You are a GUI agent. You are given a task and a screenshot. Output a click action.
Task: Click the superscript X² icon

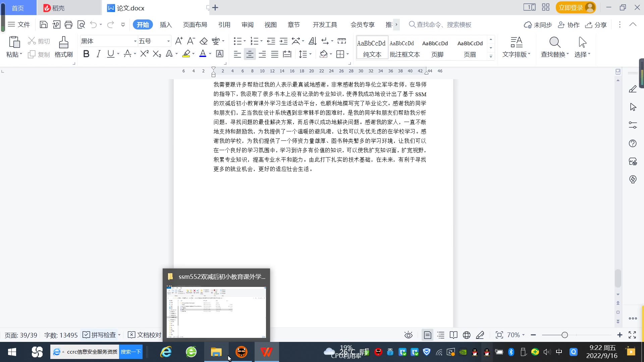pos(144,54)
